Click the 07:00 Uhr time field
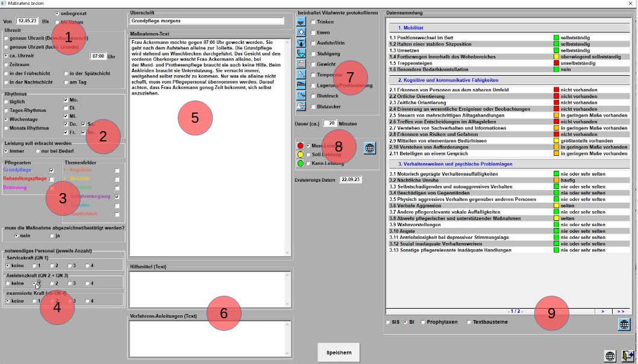The width and height of the screenshot is (638, 364). (x=98, y=56)
